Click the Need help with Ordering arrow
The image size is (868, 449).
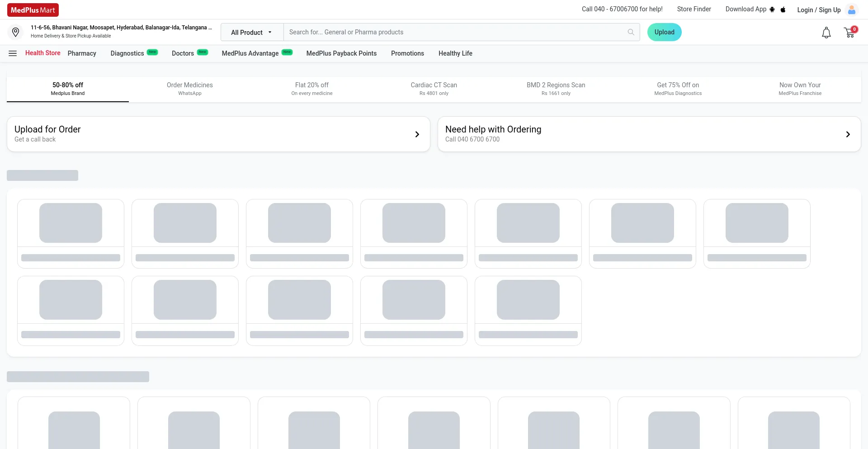point(848,134)
